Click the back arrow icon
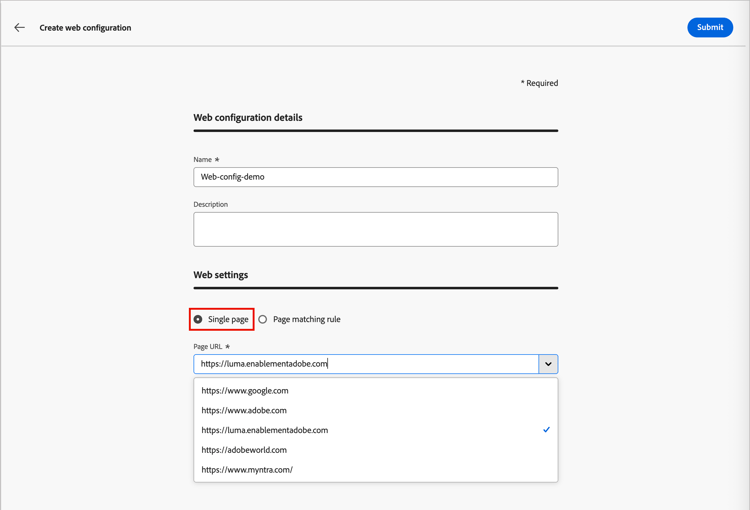 pos(20,28)
